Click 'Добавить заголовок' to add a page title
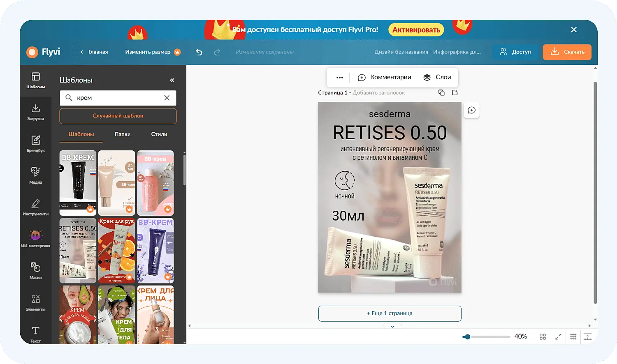The image size is (617, 364). (379, 93)
